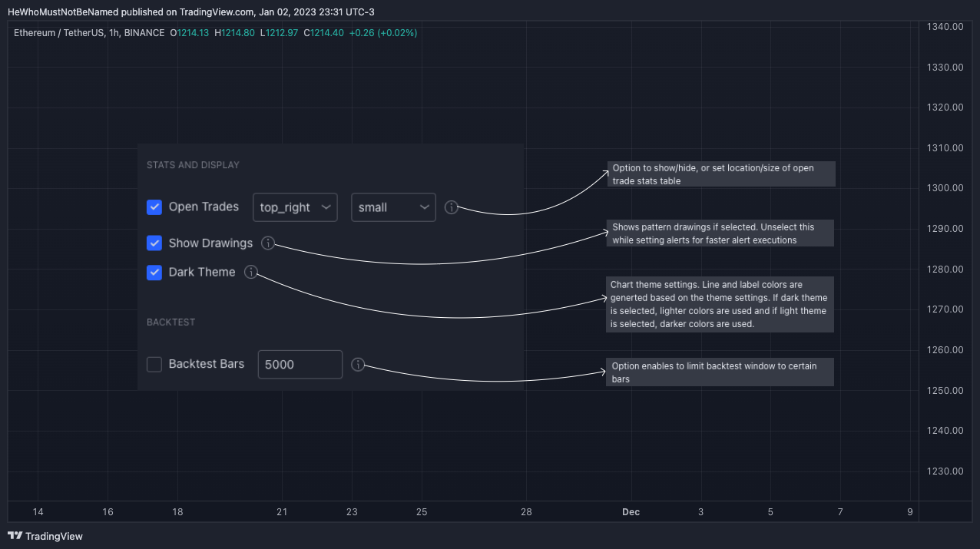980x549 pixels.
Task: Click the 1230.00 price scale label
Action: point(945,471)
